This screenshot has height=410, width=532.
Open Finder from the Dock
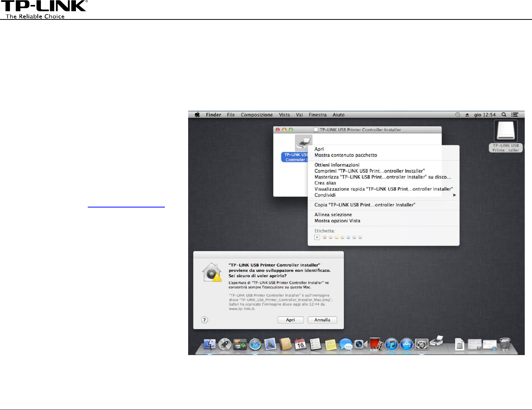[x=210, y=344]
